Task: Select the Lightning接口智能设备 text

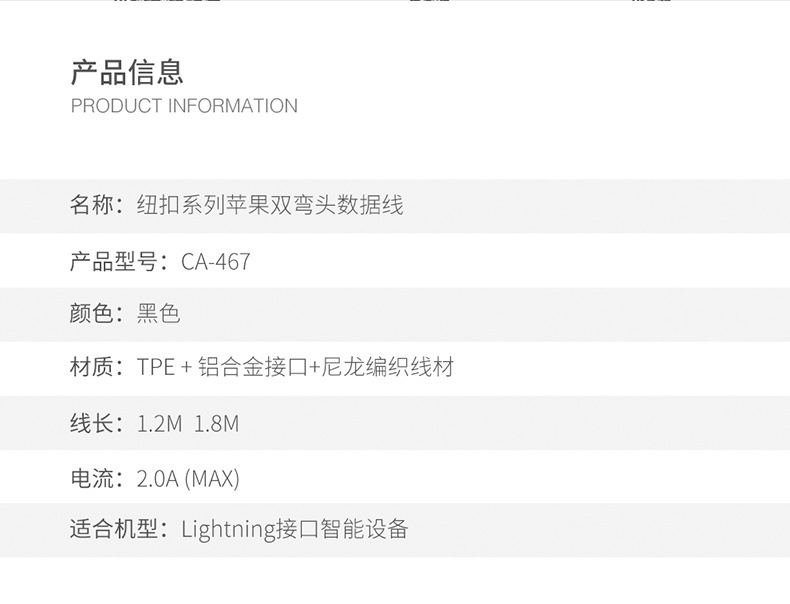Action: (x=295, y=530)
